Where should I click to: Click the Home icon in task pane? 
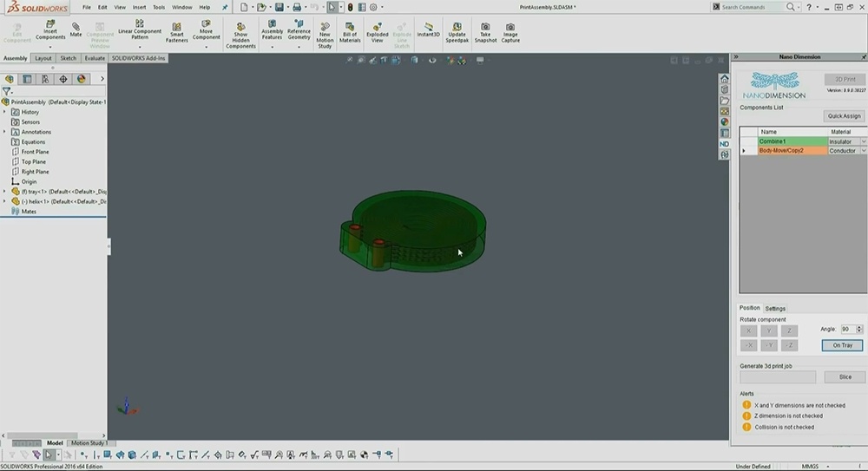pyautogui.click(x=724, y=79)
